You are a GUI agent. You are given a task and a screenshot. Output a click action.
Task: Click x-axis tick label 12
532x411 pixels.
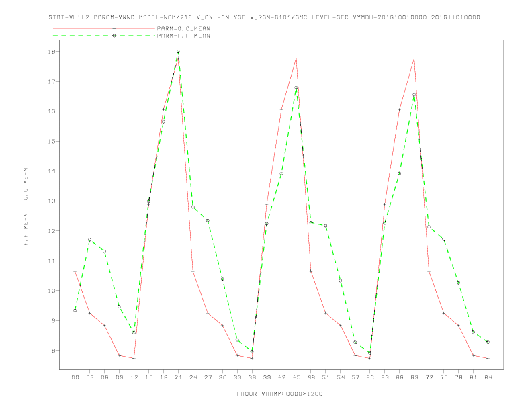pos(134,377)
